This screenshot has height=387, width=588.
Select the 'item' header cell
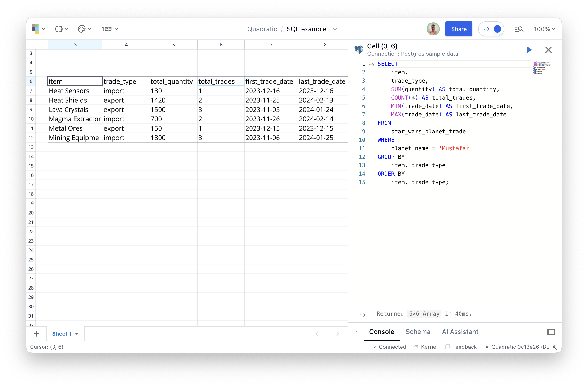coord(75,81)
